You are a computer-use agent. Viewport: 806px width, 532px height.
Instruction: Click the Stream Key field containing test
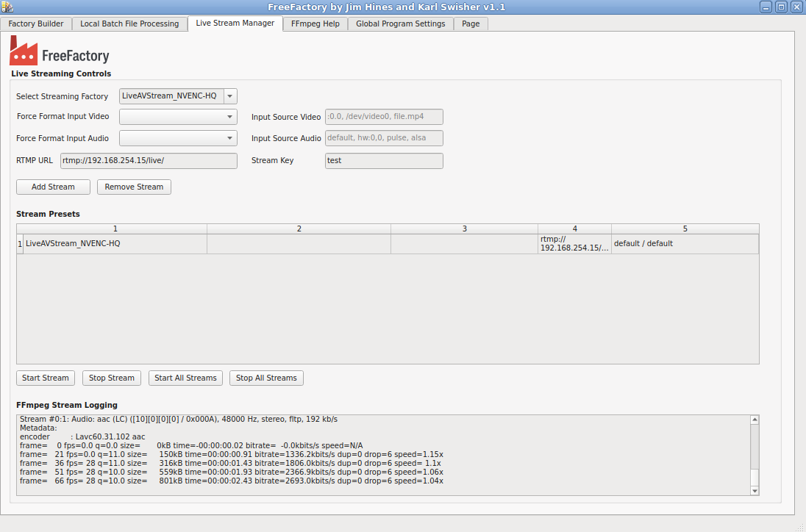coord(384,161)
